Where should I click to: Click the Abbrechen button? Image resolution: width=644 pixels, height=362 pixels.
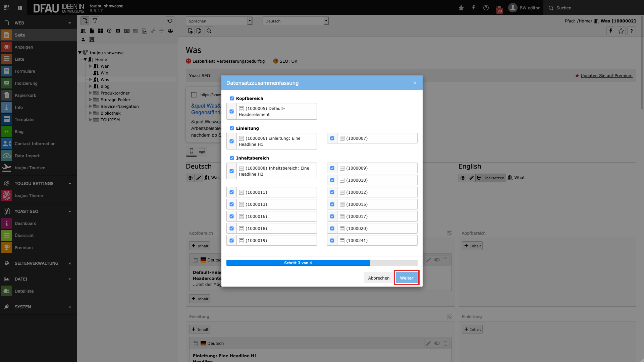tap(379, 278)
